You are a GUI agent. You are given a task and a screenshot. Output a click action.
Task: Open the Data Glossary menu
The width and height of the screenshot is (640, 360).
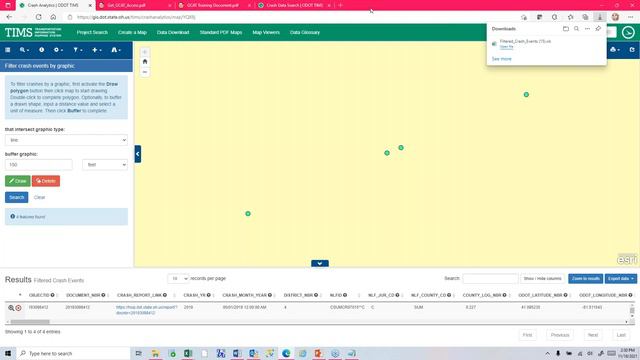[305, 32]
